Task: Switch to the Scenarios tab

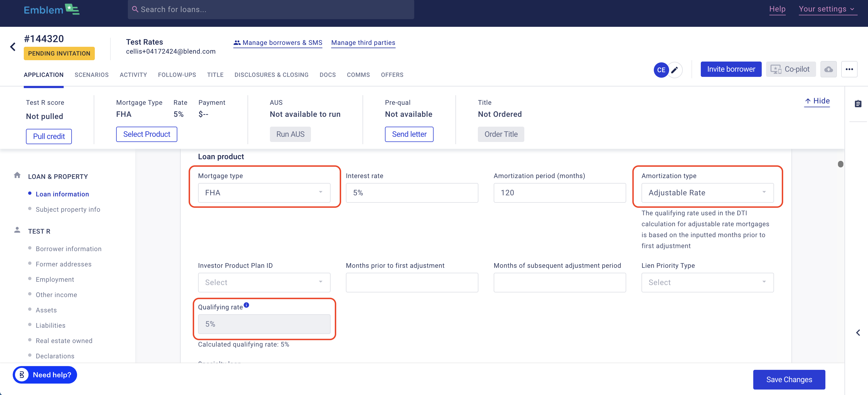Action: click(x=92, y=75)
